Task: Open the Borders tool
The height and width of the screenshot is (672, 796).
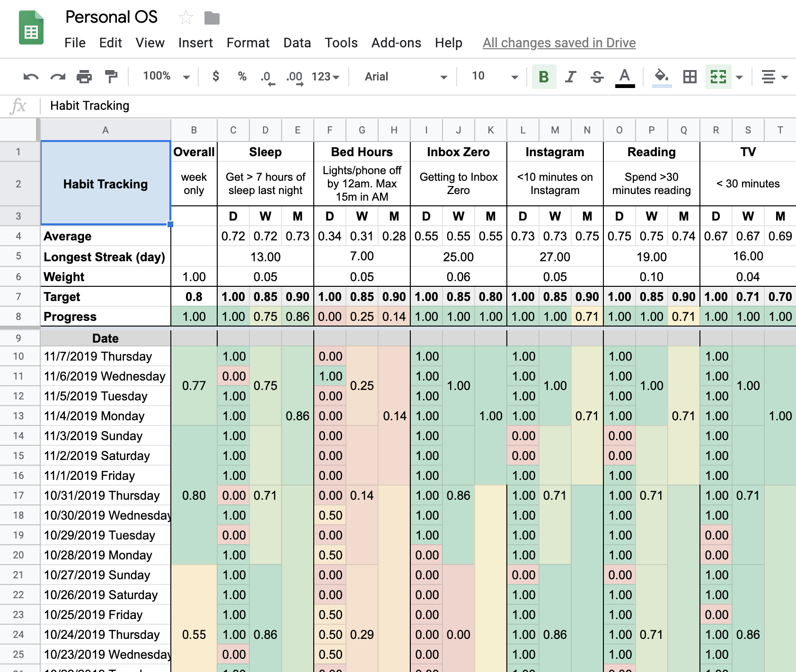Action: (690, 76)
